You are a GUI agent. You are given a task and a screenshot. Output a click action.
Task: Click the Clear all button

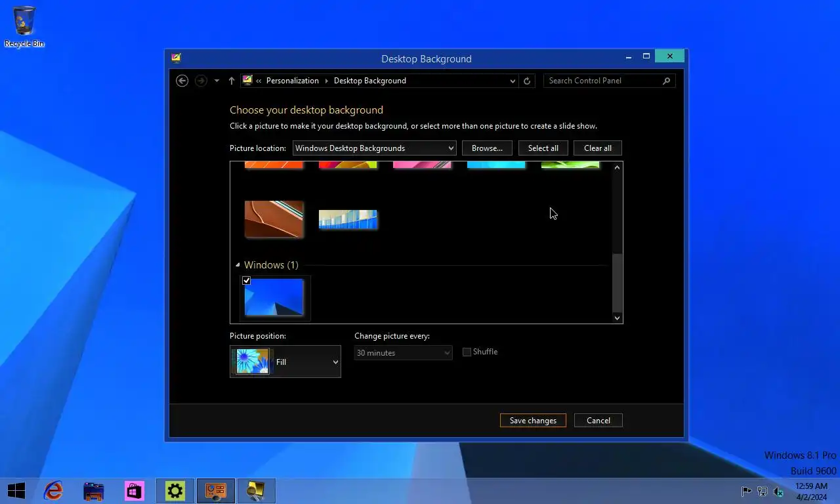click(x=598, y=148)
